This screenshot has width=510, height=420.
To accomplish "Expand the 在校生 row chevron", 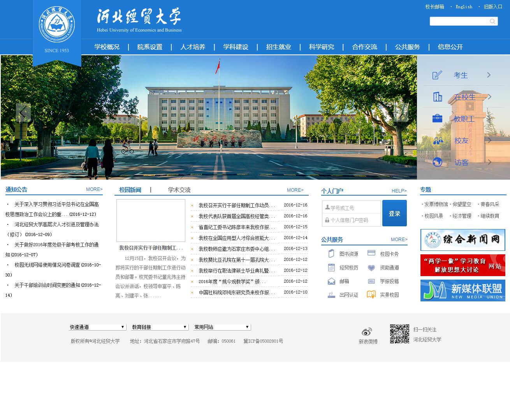I will (489, 97).
